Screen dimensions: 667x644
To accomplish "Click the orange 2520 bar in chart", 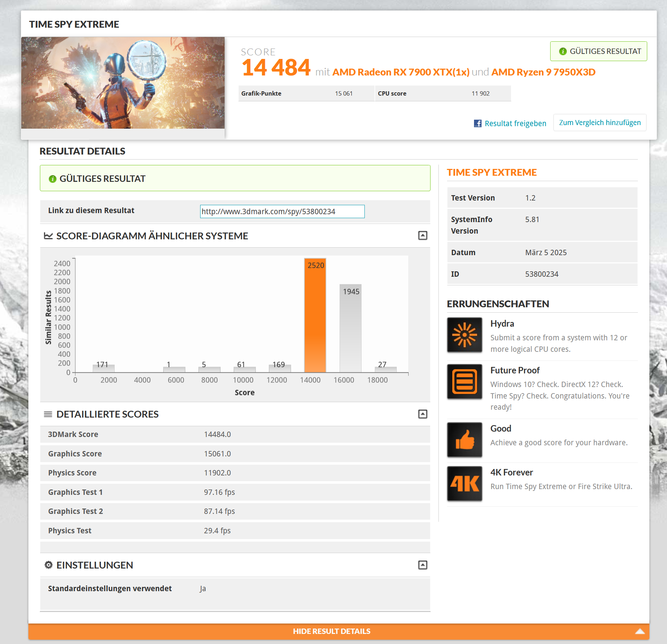I will coord(315,315).
